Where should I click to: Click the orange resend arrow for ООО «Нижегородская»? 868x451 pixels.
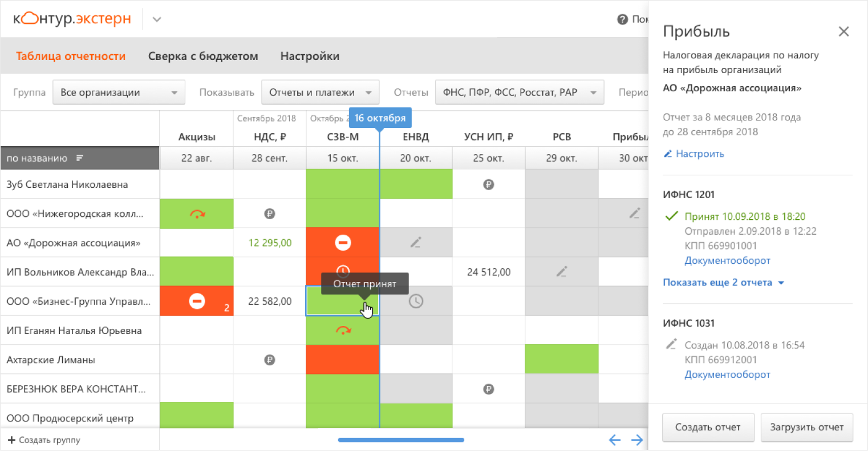coord(197,214)
